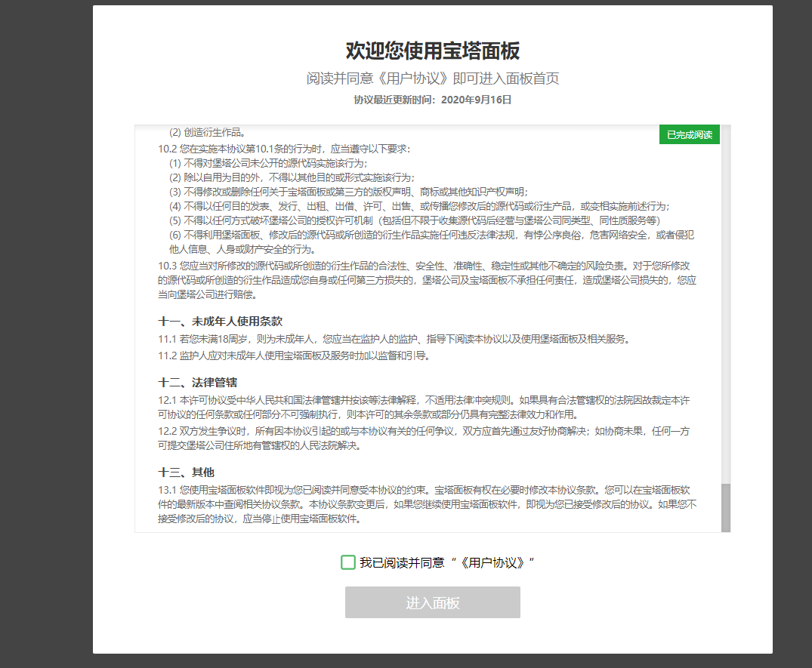Click item (4) 不得以任何目的发表、发行
This screenshot has width=812, height=668.
[x=419, y=207]
